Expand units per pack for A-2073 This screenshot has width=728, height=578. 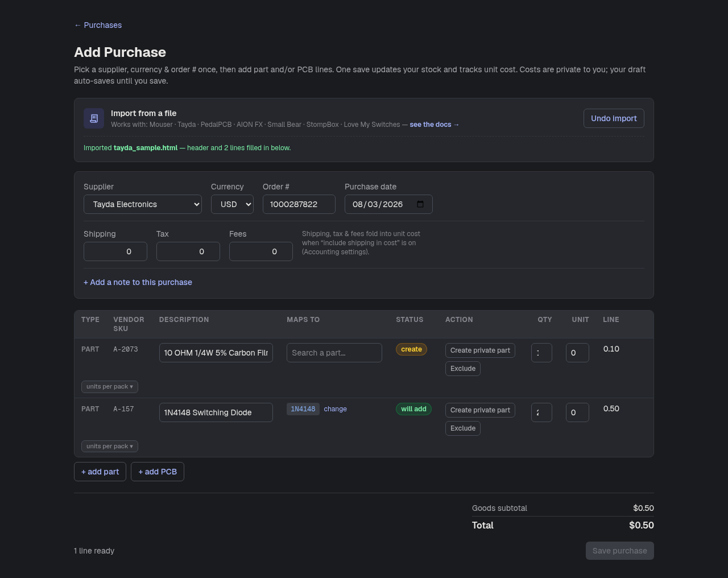(110, 387)
